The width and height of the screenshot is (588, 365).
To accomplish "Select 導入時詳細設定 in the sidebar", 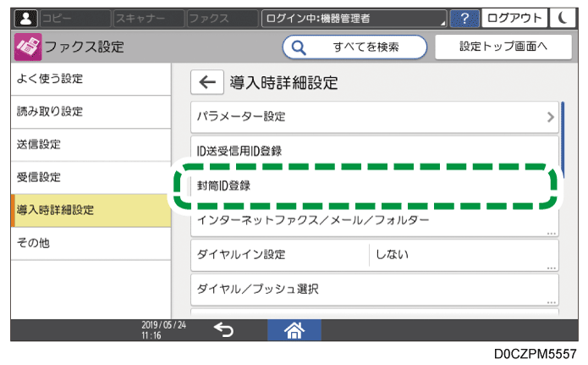I will [x=91, y=210].
